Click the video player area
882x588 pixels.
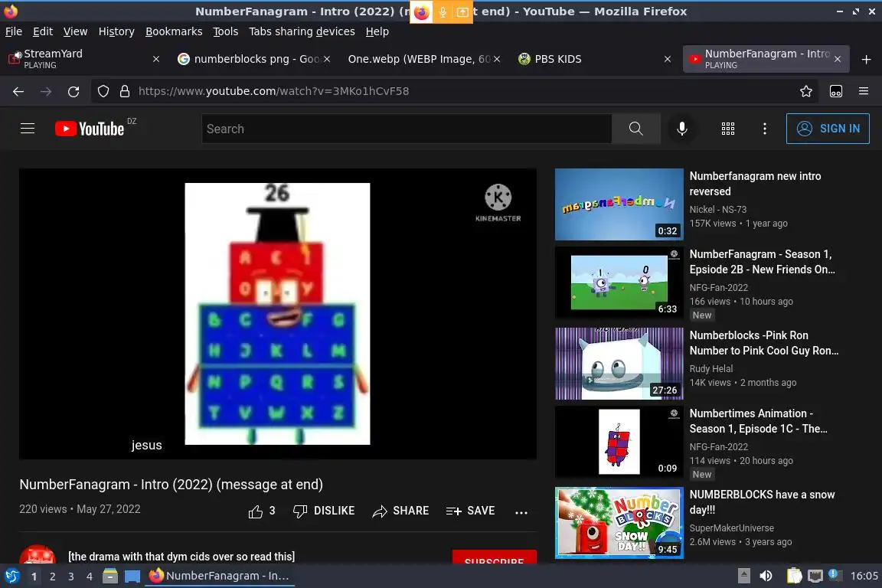[x=278, y=313]
